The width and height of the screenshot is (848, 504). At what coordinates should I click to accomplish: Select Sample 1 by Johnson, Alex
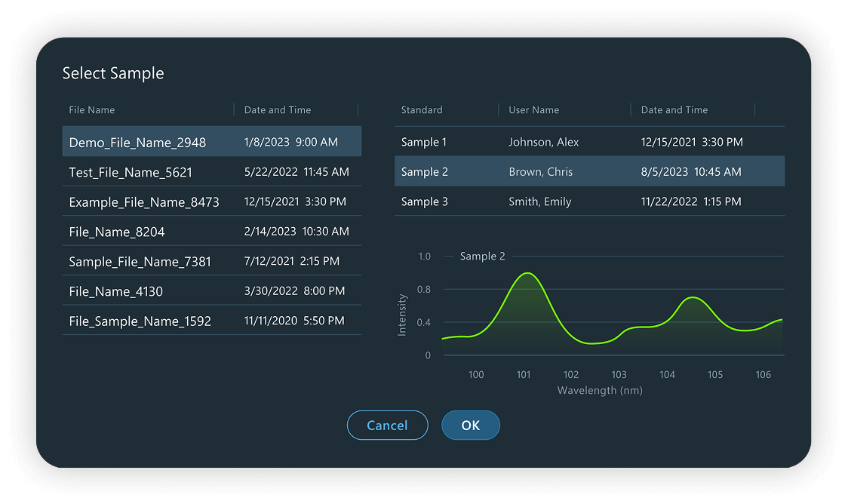pyautogui.click(x=588, y=142)
